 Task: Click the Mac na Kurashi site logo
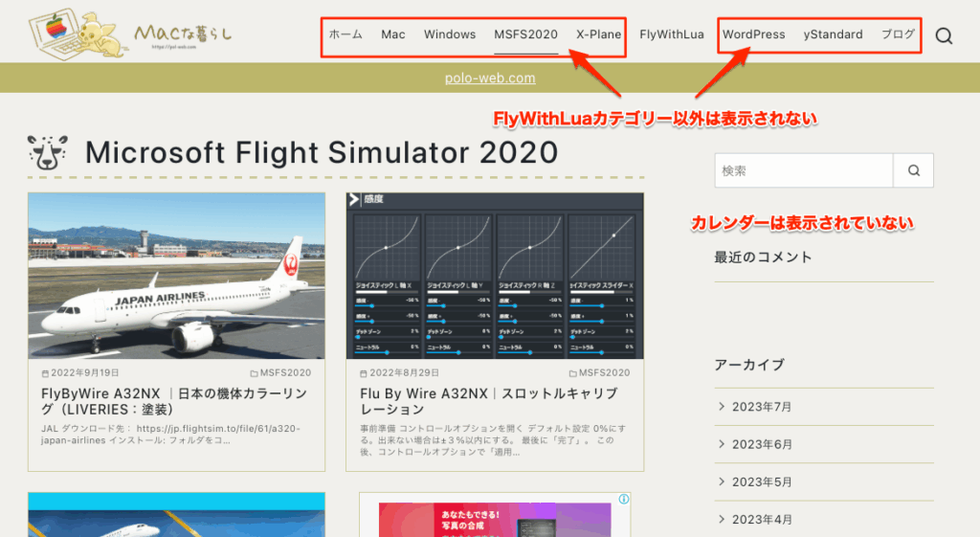(x=130, y=34)
